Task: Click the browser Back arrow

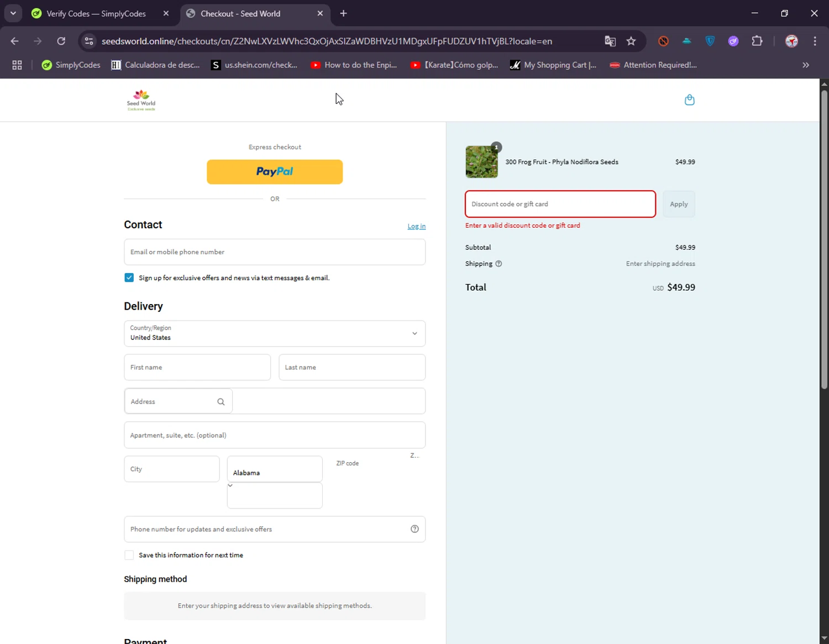Action: click(15, 41)
